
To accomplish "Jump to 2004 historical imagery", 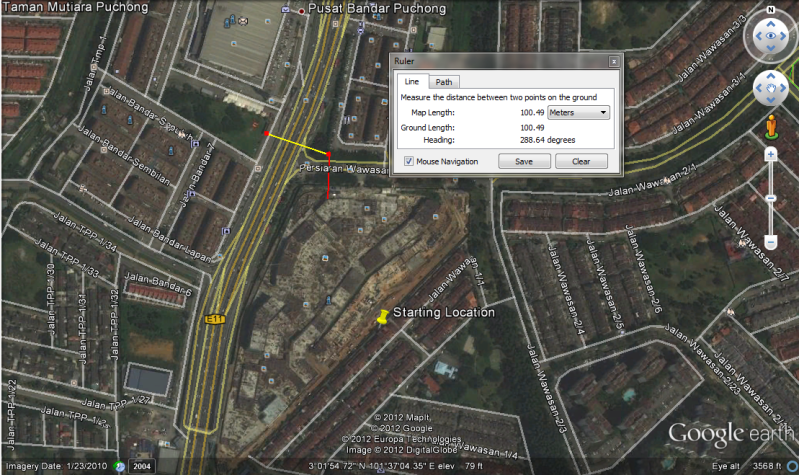I will (x=142, y=466).
